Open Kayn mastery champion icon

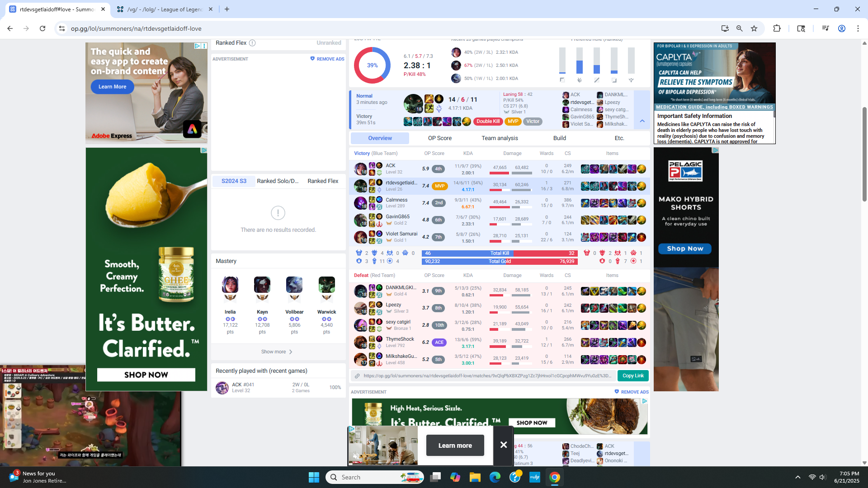[x=262, y=285]
